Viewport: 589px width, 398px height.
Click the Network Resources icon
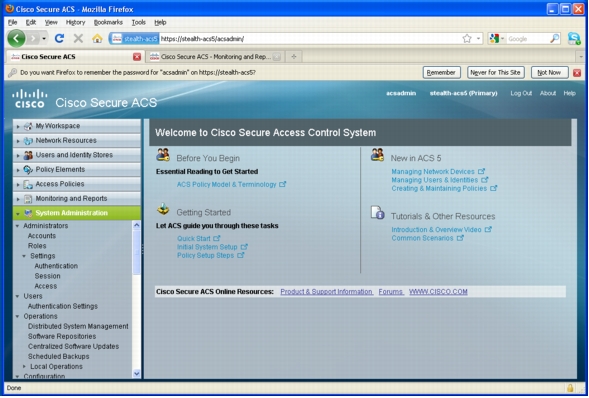click(x=28, y=141)
